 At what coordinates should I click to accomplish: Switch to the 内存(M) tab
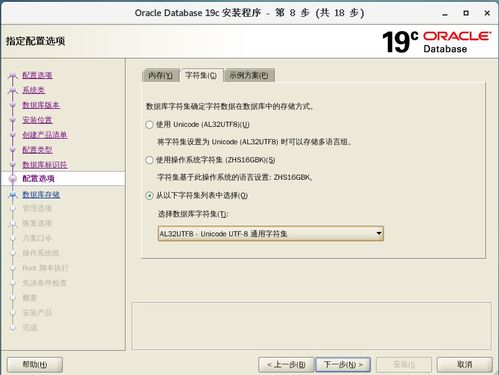point(160,75)
